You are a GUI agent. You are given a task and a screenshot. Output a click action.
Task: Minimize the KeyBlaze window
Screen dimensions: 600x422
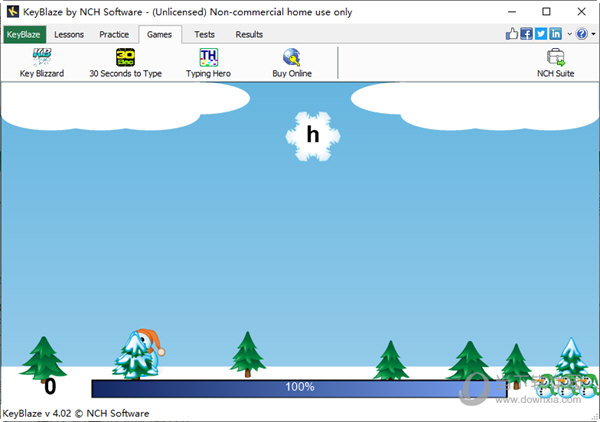(x=512, y=12)
